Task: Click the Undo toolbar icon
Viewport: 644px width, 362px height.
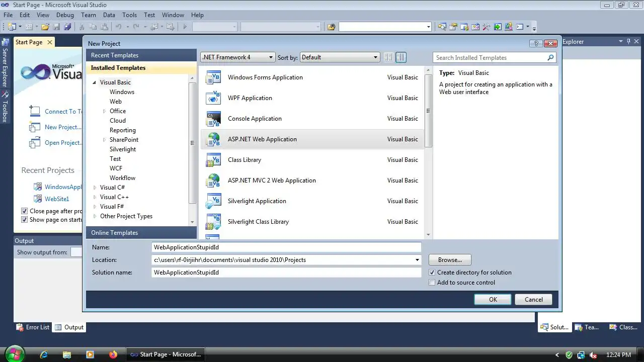Action: click(x=118, y=27)
